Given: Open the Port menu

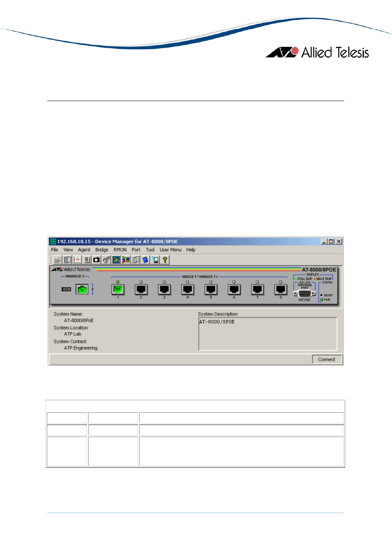Looking at the screenshot, I should (136, 250).
